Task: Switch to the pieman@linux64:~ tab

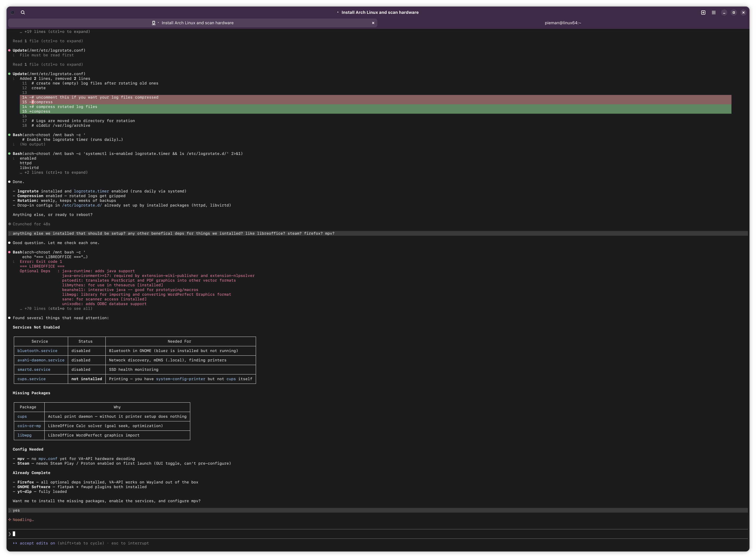Action: pyautogui.click(x=563, y=23)
